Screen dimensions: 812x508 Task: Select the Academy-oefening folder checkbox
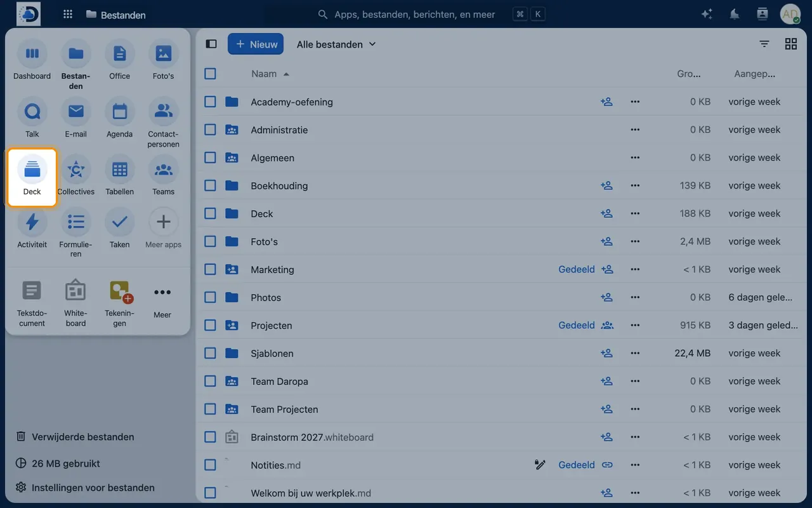211,102
